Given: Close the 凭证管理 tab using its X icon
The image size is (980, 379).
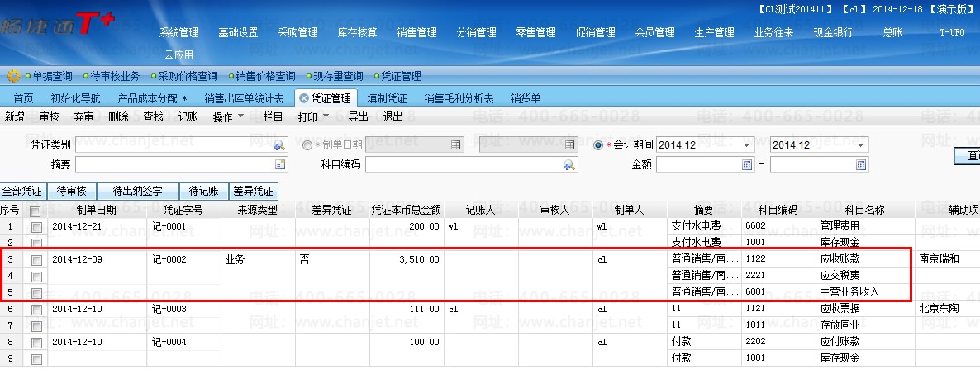Looking at the screenshot, I should [x=304, y=98].
